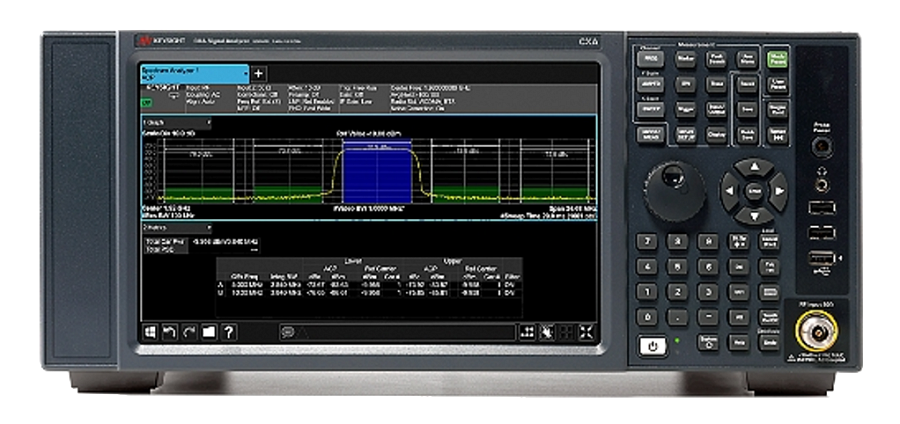Viewport: 900px width, 424px height.
Task: Tap the message bar field at bottom
Action: (x=397, y=332)
